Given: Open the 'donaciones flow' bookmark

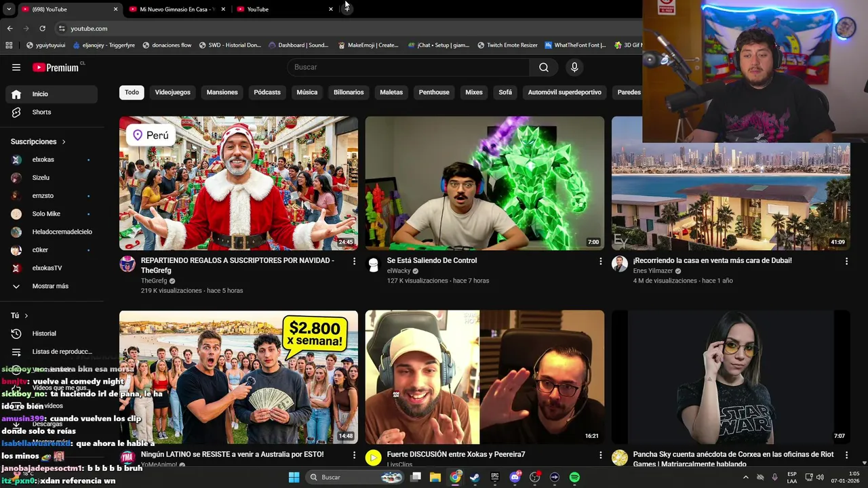Looking at the screenshot, I should pyautogui.click(x=166, y=45).
